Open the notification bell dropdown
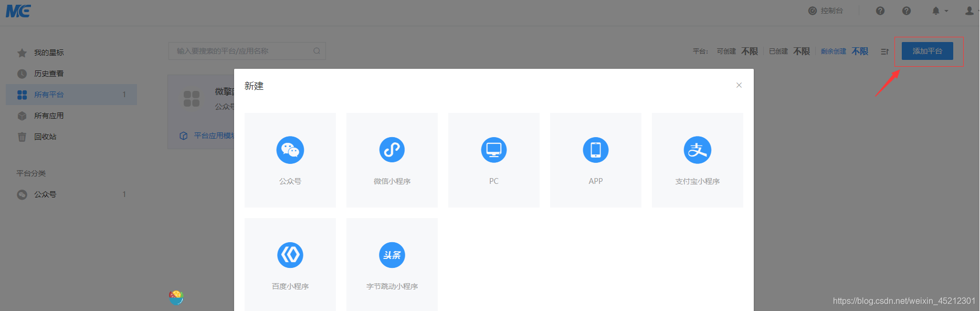 (940, 11)
